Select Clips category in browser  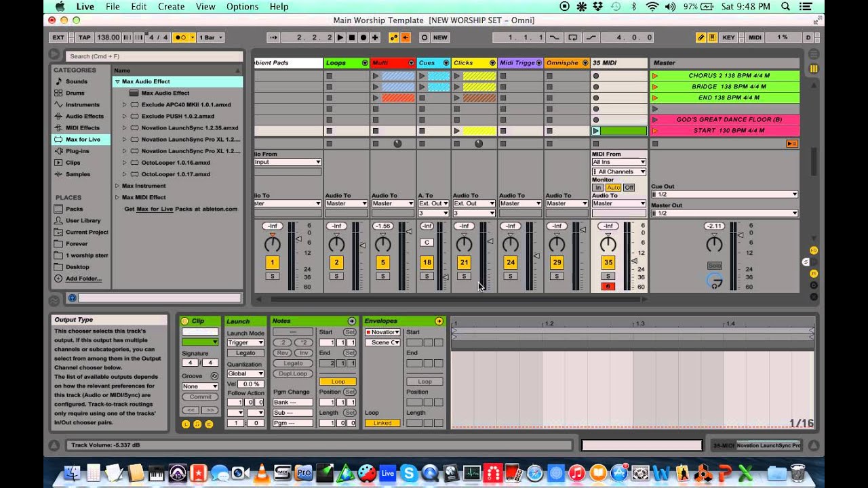point(73,163)
